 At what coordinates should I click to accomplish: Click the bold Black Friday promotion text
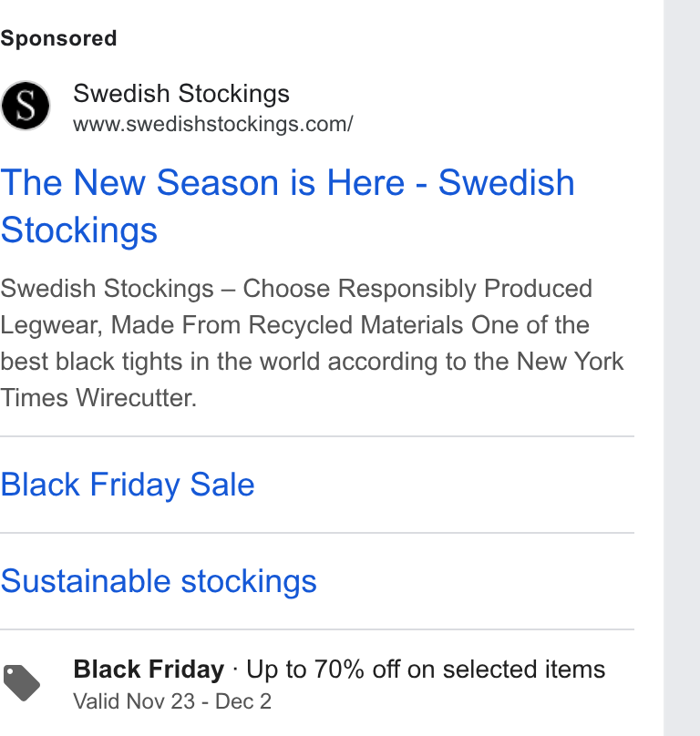coord(149,670)
